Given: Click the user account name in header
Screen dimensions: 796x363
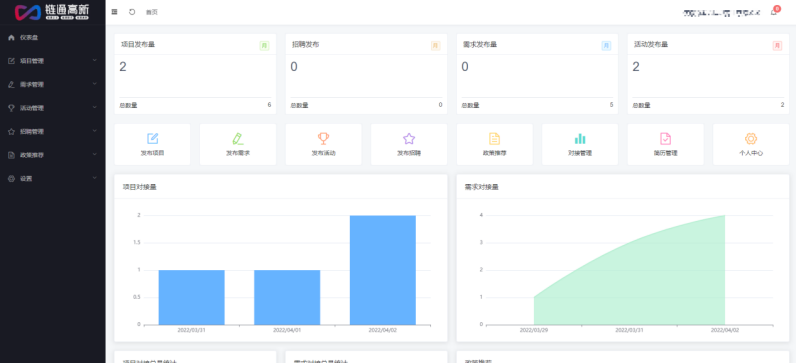Looking at the screenshot, I should 721,13.
